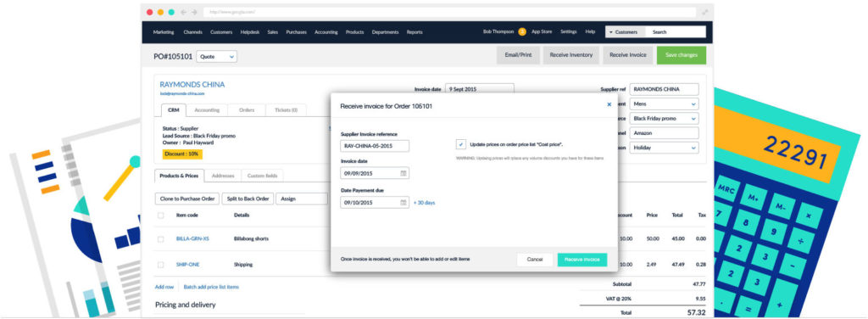This screenshot has height=319, width=868.
Task: Click the Email/Print button
Action: pyautogui.click(x=518, y=55)
